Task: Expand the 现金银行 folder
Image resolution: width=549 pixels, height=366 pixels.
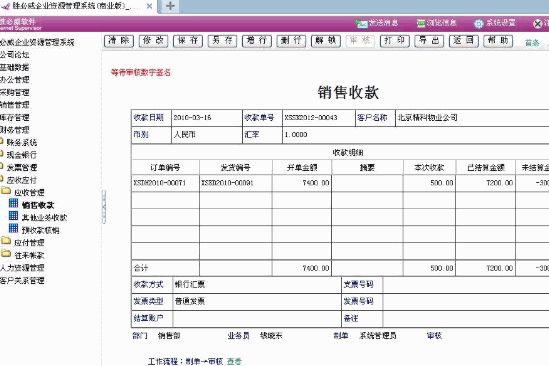Action: 21,155
